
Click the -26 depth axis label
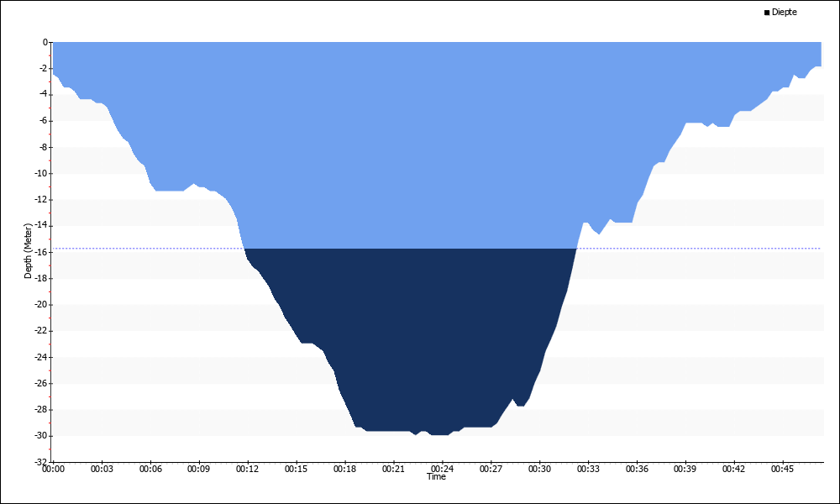[x=42, y=383]
